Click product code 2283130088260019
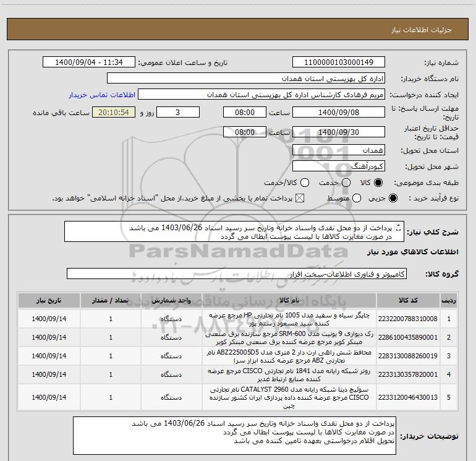This screenshot has width=476, height=461. point(408,356)
